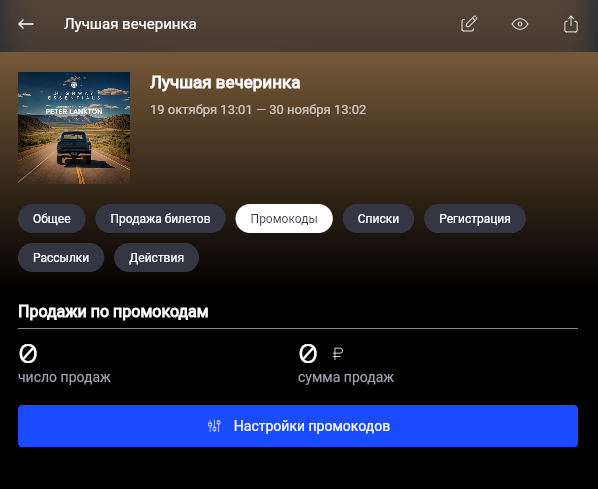598x489 pixels.
Task: Open the Peter Lankton event cover image
Action: coord(74,128)
